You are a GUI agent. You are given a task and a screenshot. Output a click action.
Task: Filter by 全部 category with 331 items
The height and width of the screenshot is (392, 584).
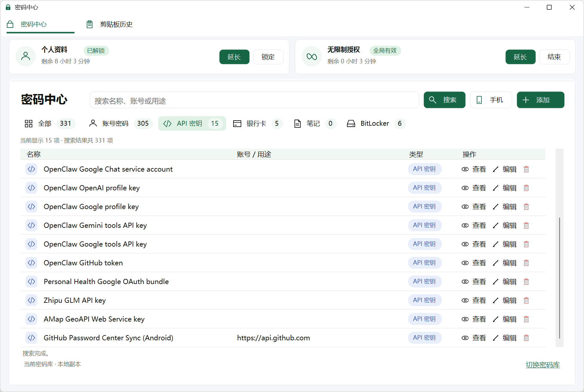[50, 123]
